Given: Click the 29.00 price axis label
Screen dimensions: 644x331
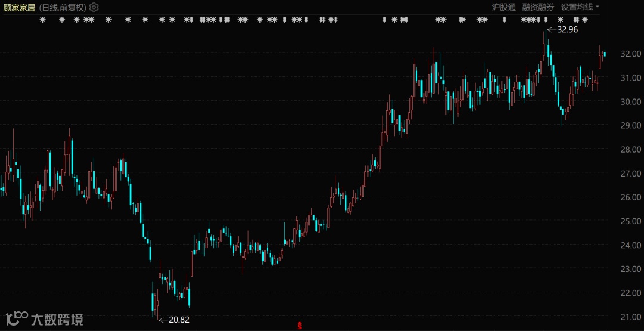Looking at the screenshot, I should (630, 125).
